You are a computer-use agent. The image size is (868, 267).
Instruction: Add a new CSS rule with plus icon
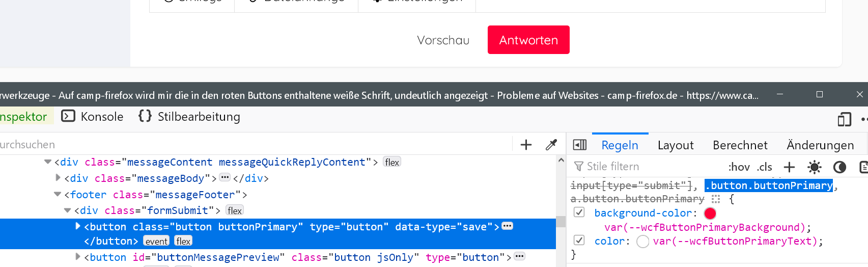(789, 167)
